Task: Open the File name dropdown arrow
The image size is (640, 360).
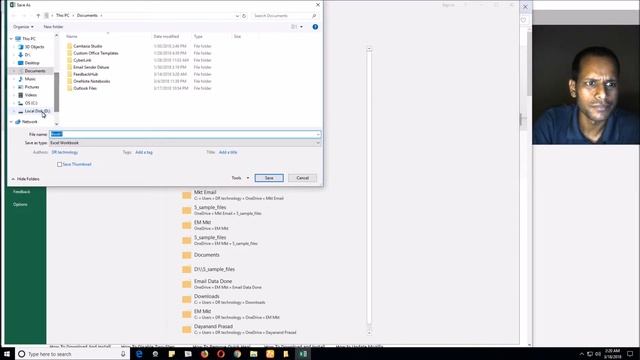Action: point(318,134)
